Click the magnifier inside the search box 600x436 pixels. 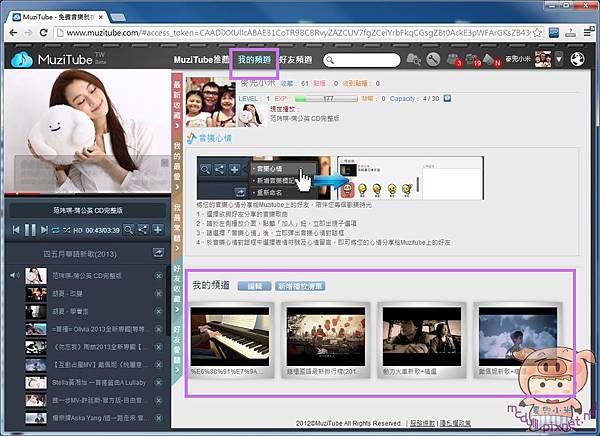click(x=330, y=60)
